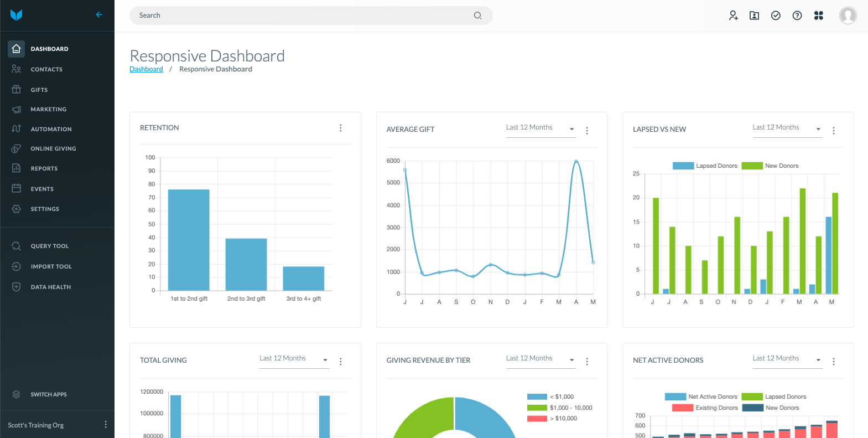Image resolution: width=868 pixels, height=438 pixels.
Task: Click the add contact icon in header
Action: (x=733, y=16)
